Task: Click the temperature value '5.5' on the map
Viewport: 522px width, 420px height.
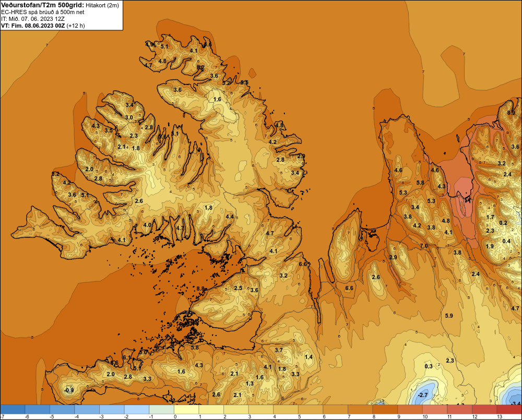Action: point(244,82)
